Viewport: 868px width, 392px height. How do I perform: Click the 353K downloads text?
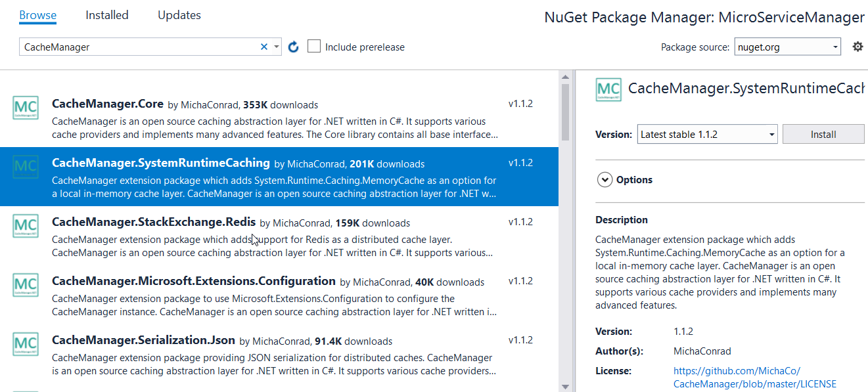pyautogui.click(x=281, y=105)
